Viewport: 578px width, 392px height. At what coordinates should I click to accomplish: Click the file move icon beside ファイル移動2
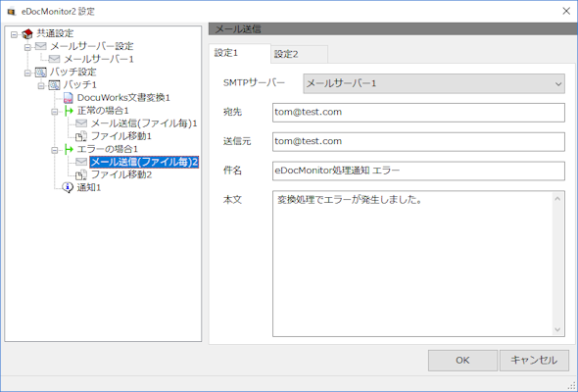point(81,174)
